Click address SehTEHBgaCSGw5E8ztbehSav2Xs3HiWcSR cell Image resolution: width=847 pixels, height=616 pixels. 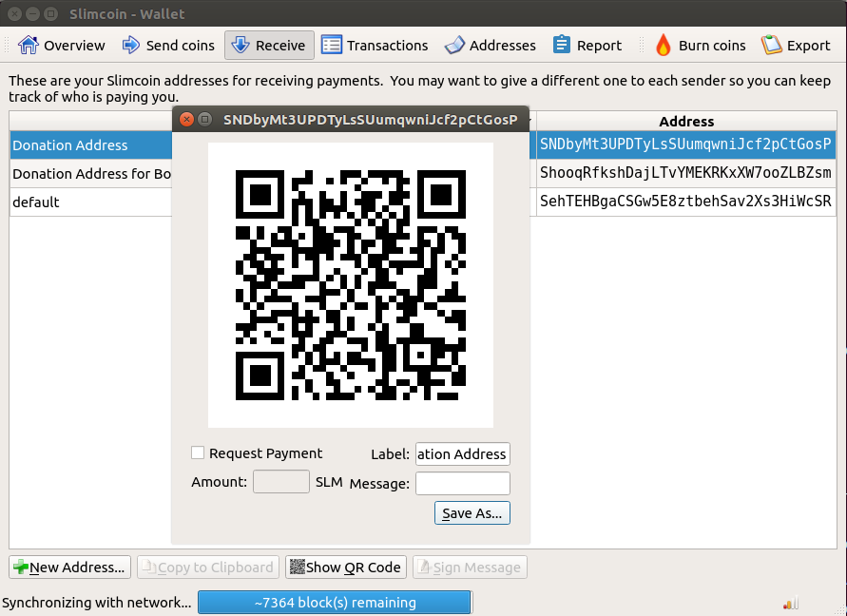click(686, 202)
